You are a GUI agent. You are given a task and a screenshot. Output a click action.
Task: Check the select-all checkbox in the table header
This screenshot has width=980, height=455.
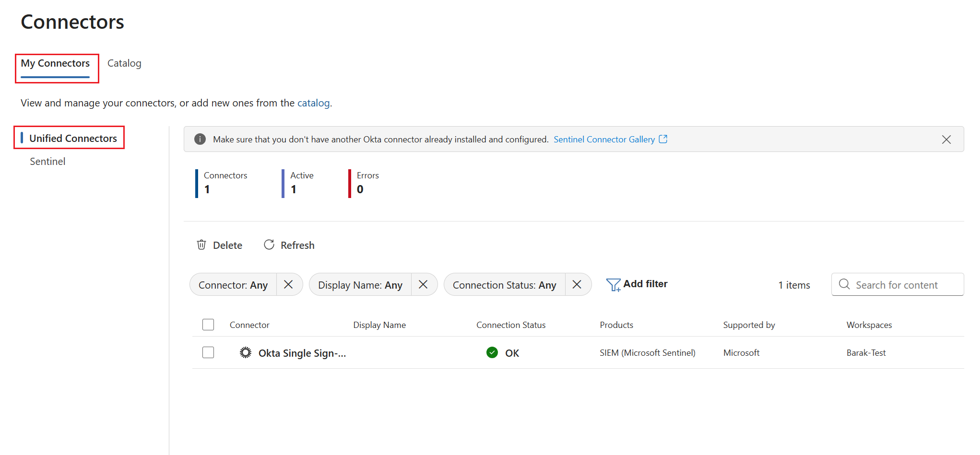(x=208, y=325)
